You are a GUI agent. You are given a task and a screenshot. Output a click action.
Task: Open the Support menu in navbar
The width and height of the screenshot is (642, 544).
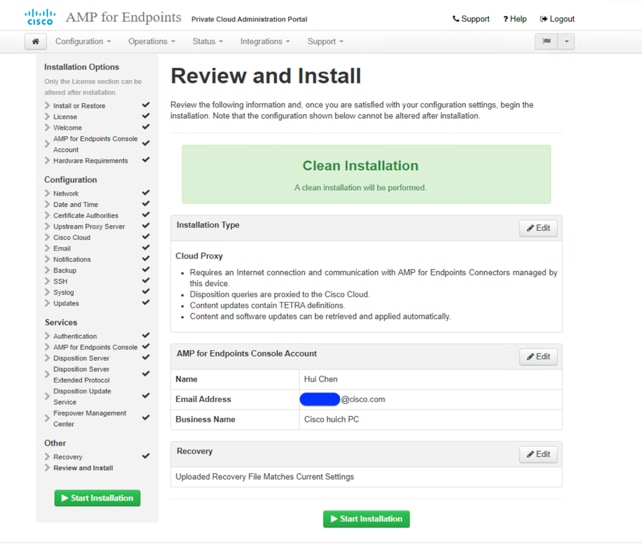(x=326, y=41)
